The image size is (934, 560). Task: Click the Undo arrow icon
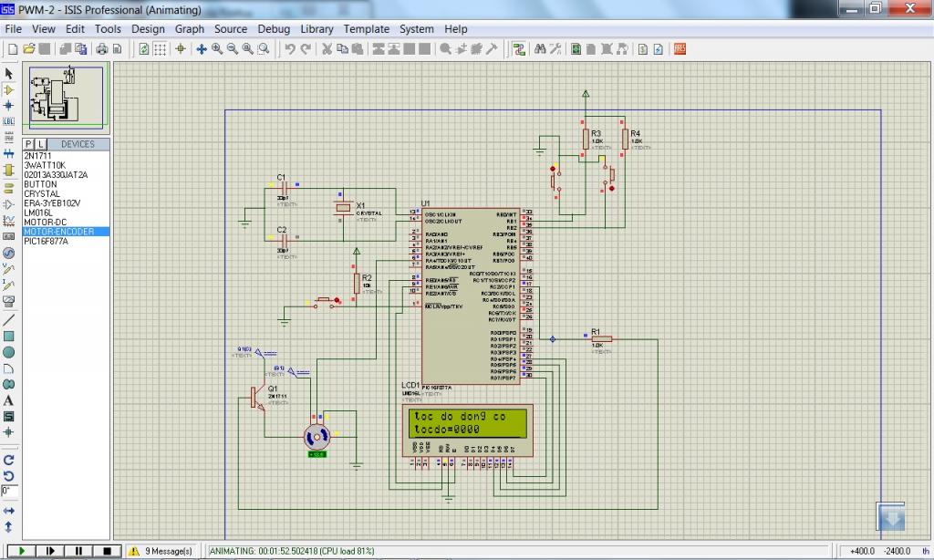coord(290,49)
